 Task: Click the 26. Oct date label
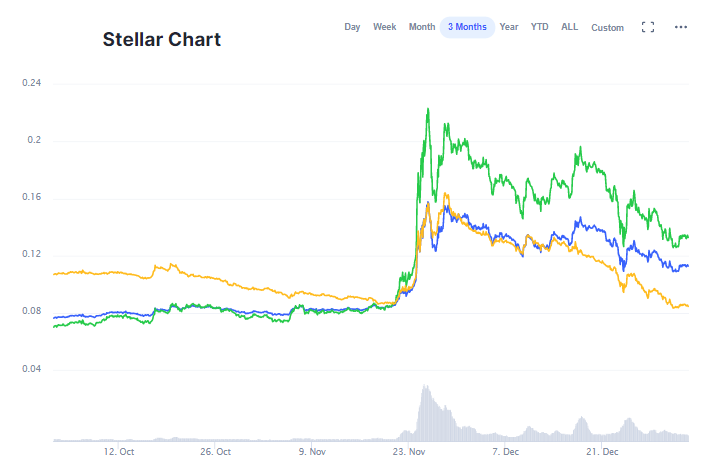tap(215, 452)
